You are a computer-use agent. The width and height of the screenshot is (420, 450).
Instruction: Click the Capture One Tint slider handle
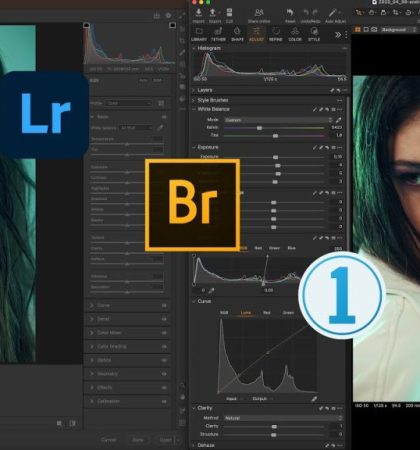pos(275,136)
